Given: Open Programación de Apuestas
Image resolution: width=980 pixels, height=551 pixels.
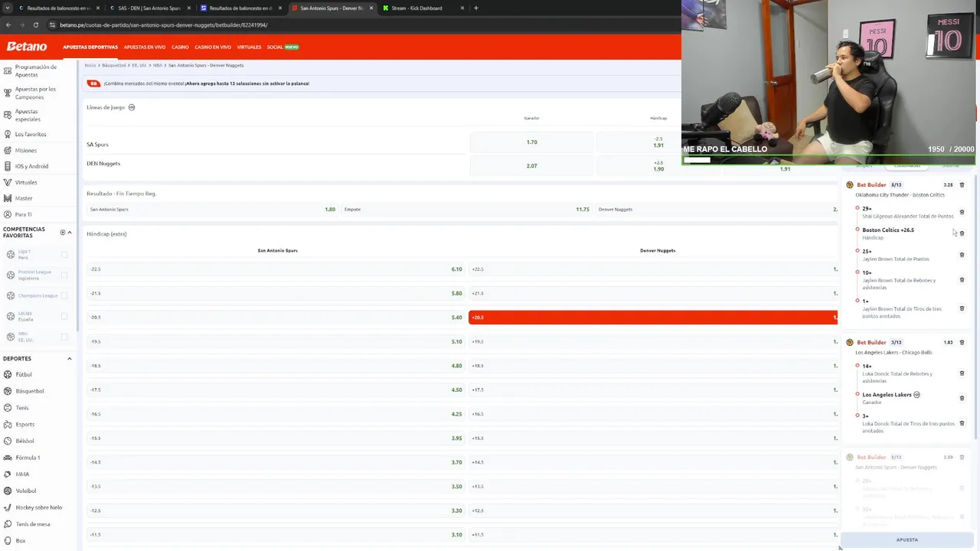Looking at the screenshot, I should coord(35,70).
